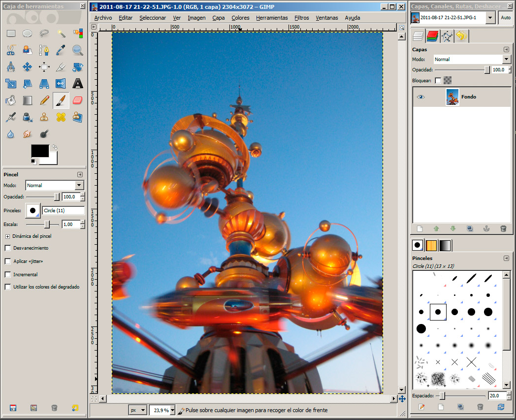Select the Bucket Fill tool
516x420 pixels.
tap(11, 100)
